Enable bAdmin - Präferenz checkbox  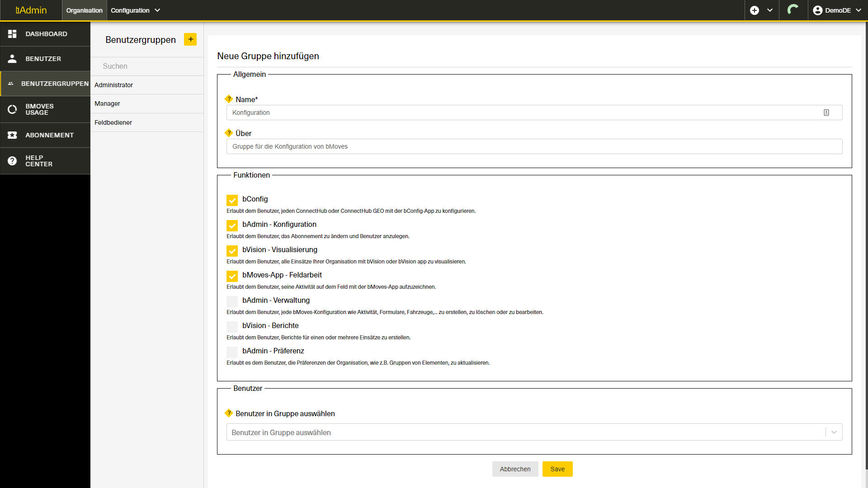pyautogui.click(x=232, y=352)
